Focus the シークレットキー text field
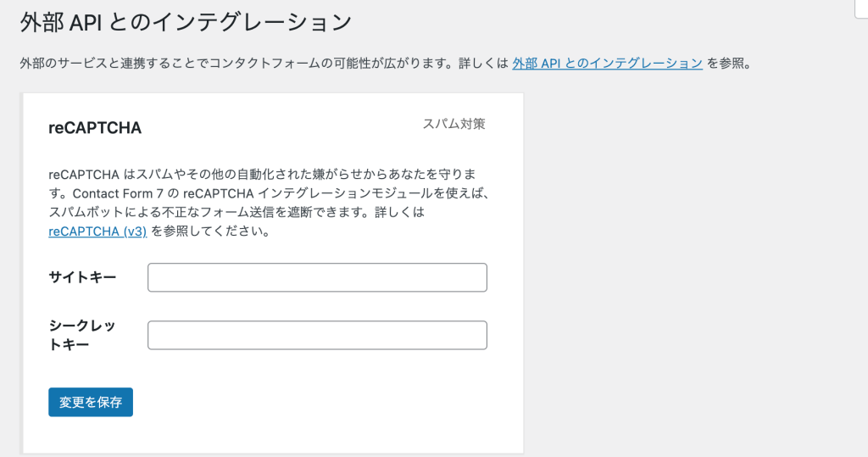Viewport: 868px width, 457px height. [317, 335]
